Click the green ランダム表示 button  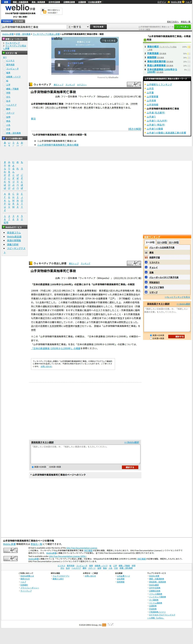(x=183, y=27)
